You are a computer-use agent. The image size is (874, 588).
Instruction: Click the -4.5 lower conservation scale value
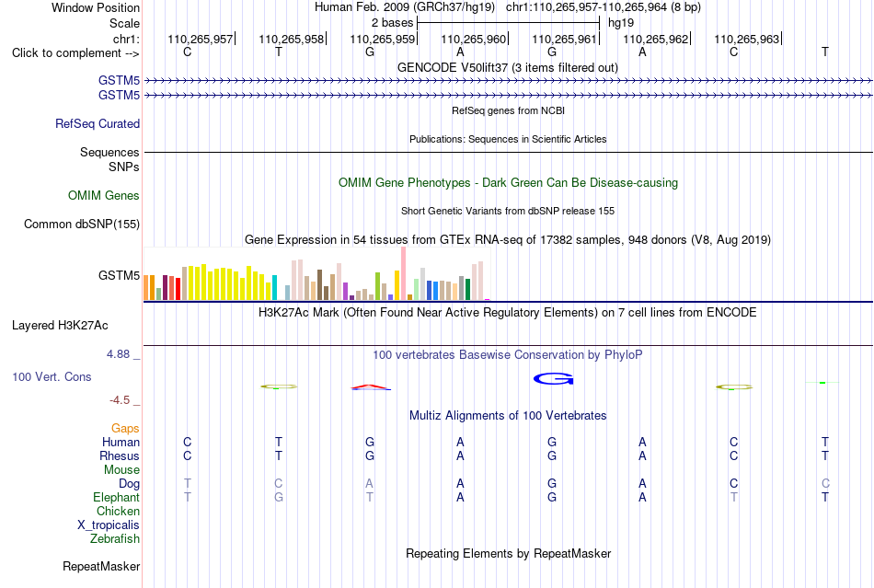click(120, 400)
